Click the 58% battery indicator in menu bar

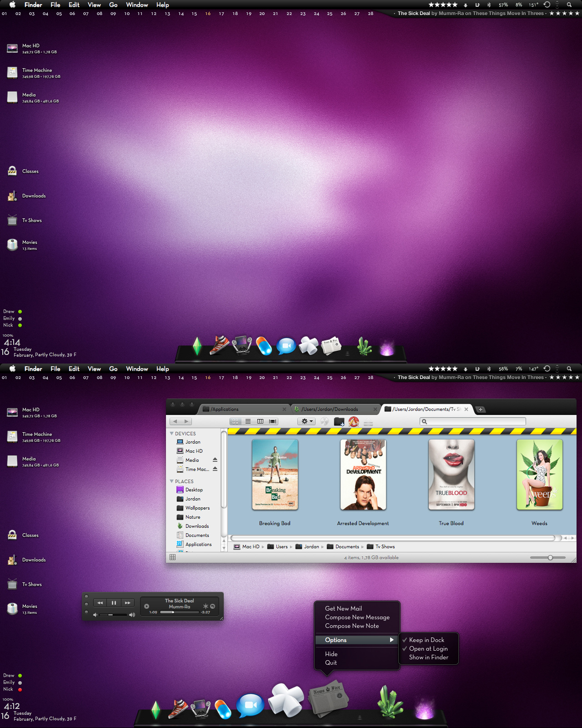click(503, 369)
